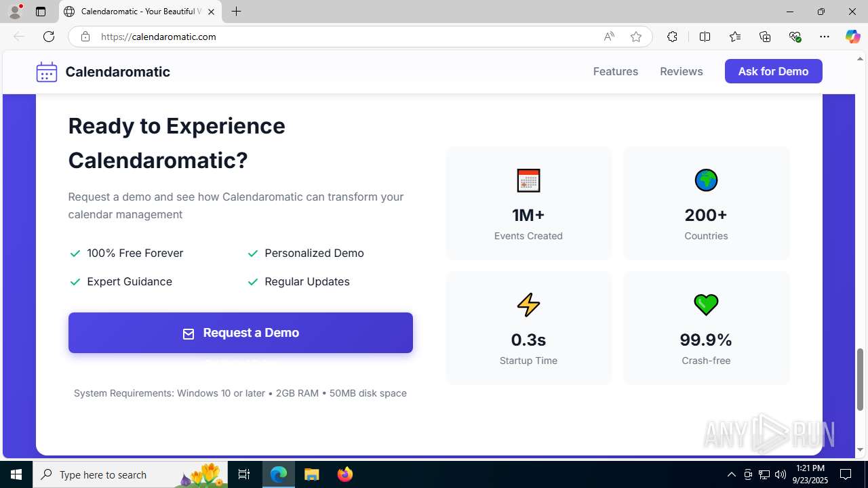The height and width of the screenshot is (488, 868).
Task: Launch Firefox from the taskbar
Action: click(345, 474)
